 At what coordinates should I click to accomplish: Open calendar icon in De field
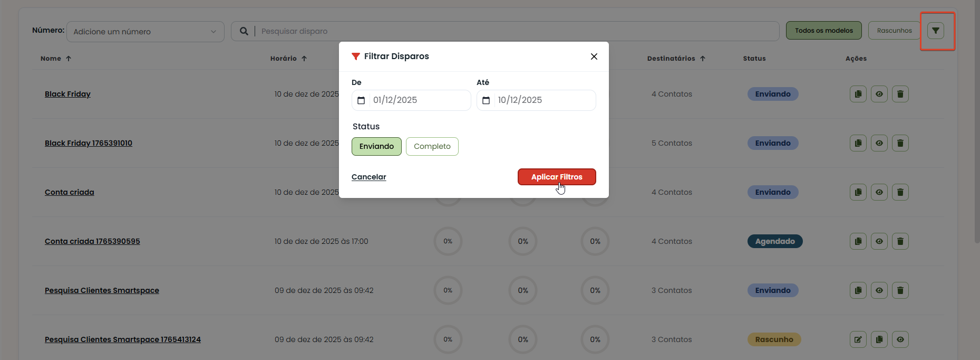coord(361,100)
